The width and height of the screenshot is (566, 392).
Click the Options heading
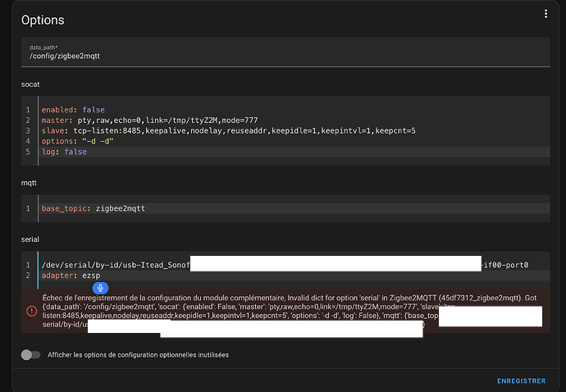click(43, 20)
